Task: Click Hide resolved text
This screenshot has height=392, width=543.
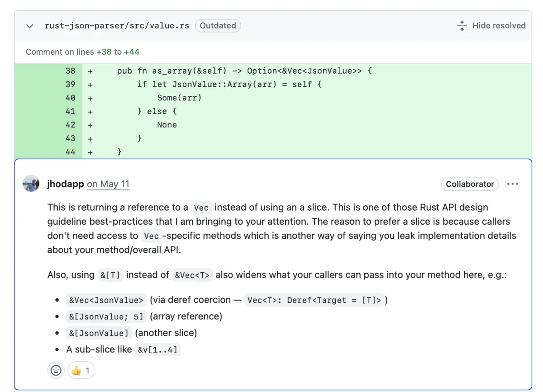Action: click(x=499, y=26)
